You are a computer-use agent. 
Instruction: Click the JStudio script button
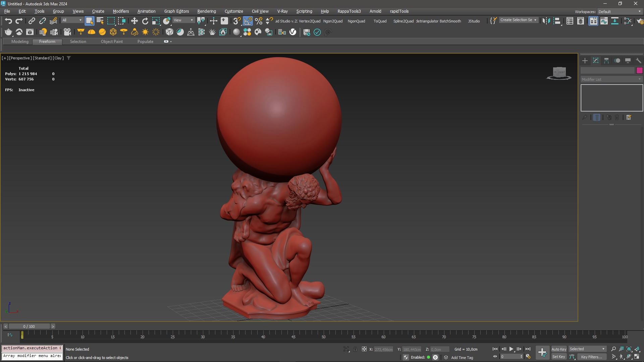(474, 21)
